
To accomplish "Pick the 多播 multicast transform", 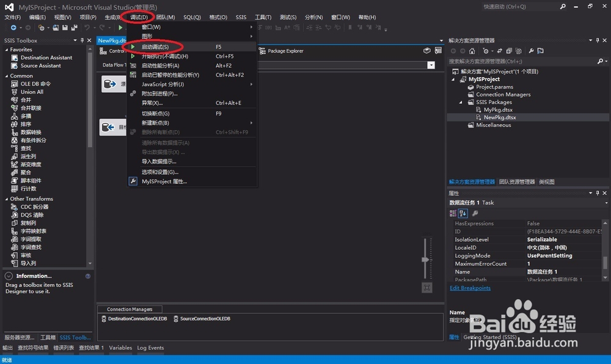I will coord(26,116).
